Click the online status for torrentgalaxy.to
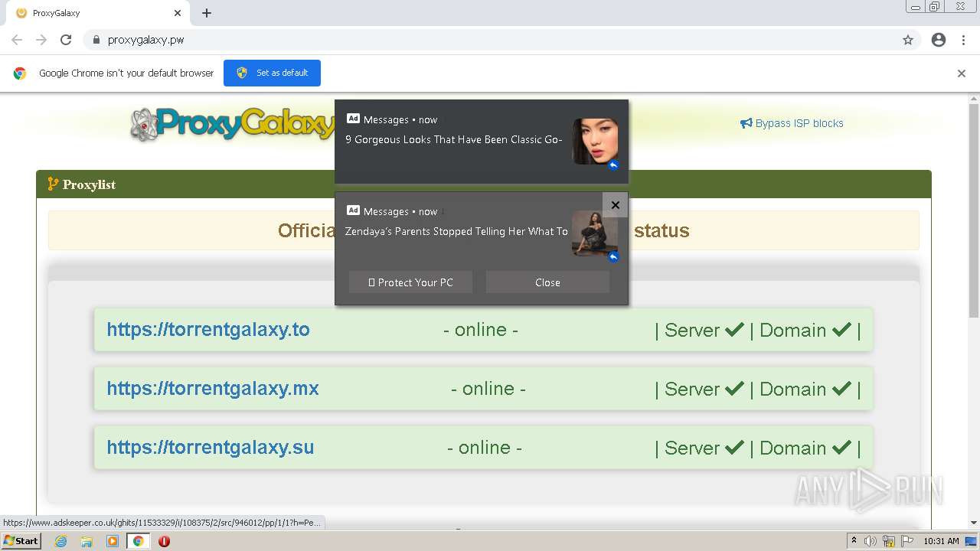Image resolution: width=980 pixels, height=551 pixels. 481,330
